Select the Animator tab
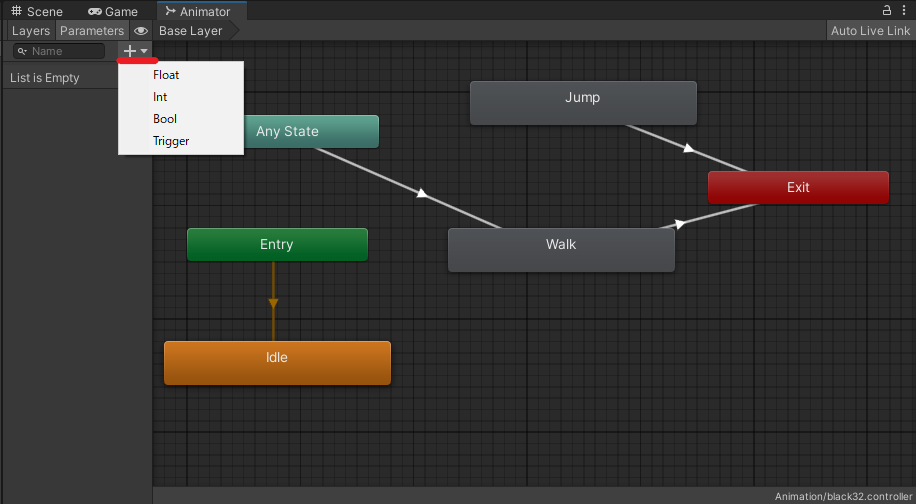This screenshot has width=916, height=504. [202, 11]
